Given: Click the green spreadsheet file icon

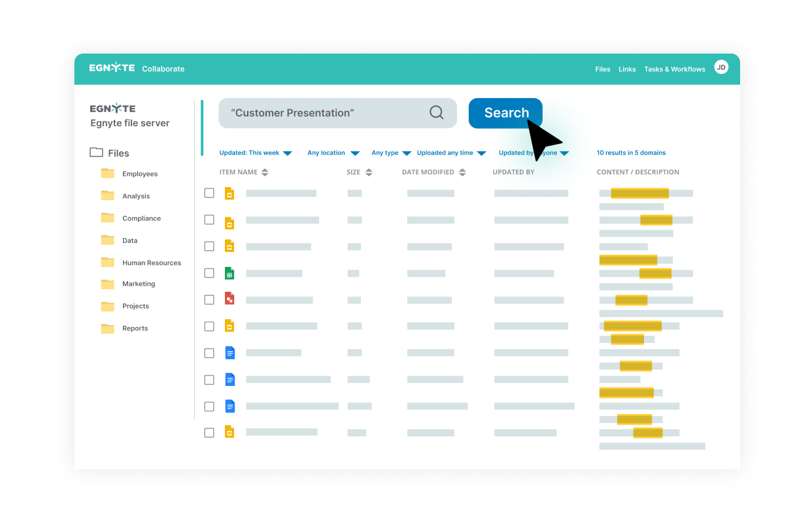Looking at the screenshot, I should point(229,273).
